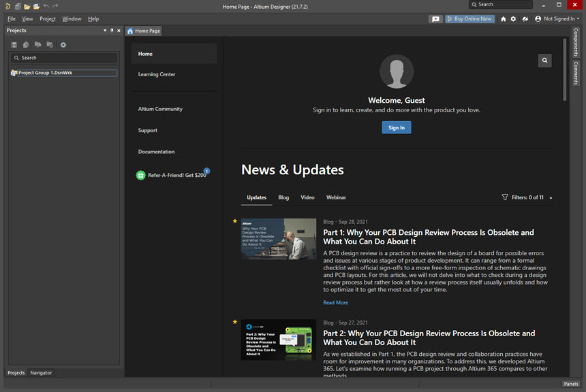Click the notifications icon beside the gear
Viewport: 586px width, 392px height.
[x=525, y=18]
